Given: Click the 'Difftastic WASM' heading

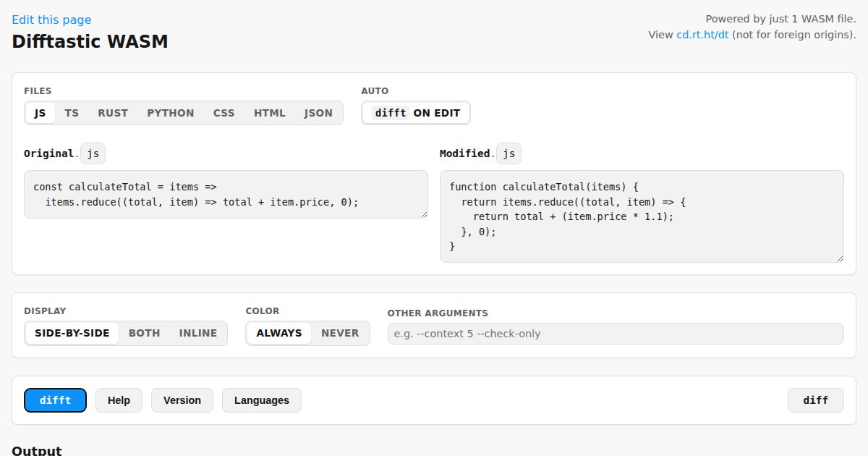Looking at the screenshot, I should coord(90,41).
